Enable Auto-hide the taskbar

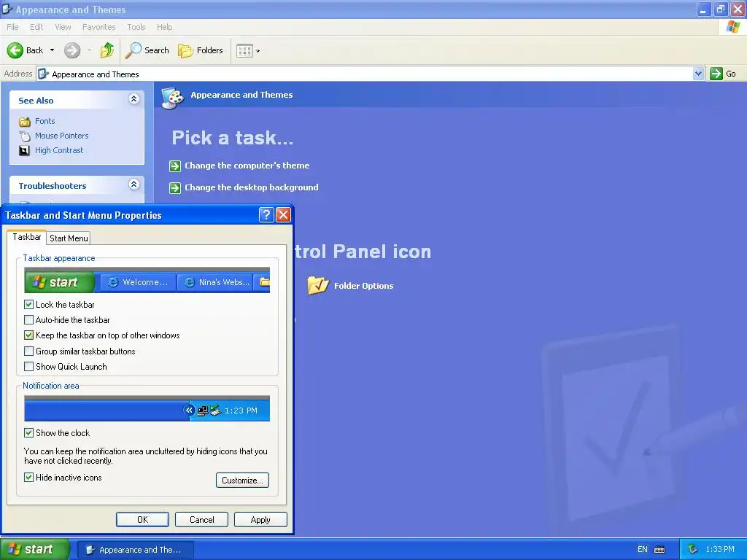tap(28, 320)
